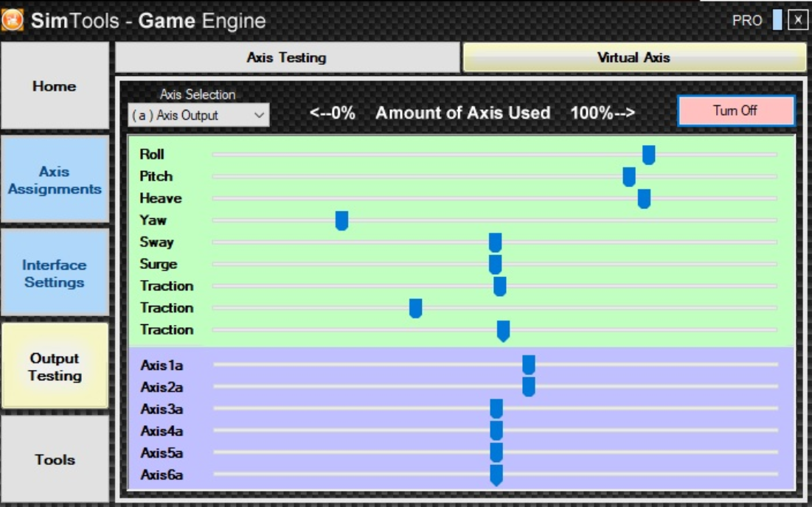Click the Sway label
This screenshot has height=507, width=812.
[156, 242]
